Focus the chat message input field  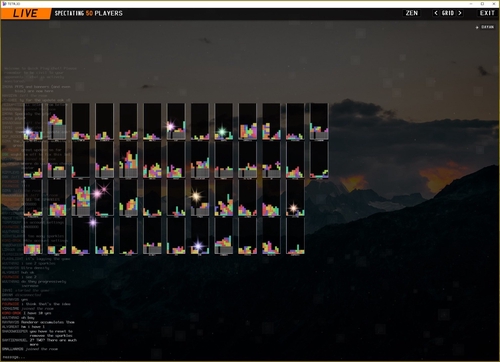40,357
